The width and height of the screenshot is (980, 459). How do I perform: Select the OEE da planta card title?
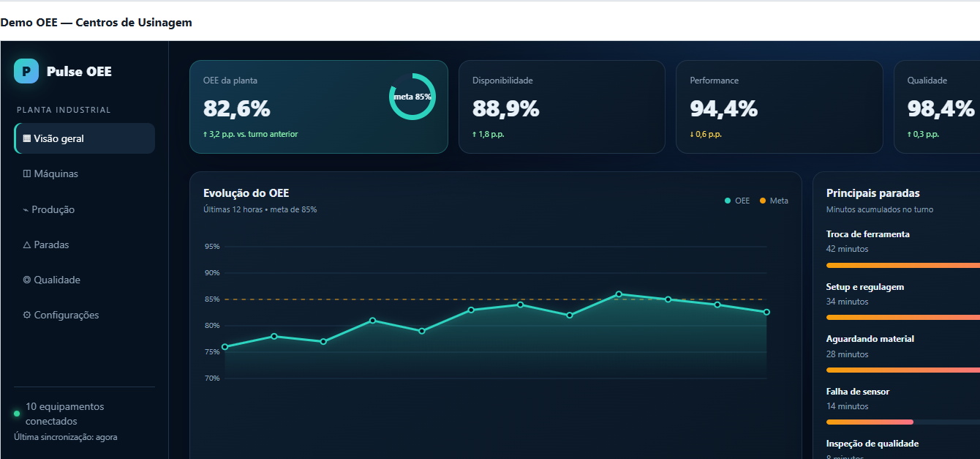pyautogui.click(x=230, y=81)
